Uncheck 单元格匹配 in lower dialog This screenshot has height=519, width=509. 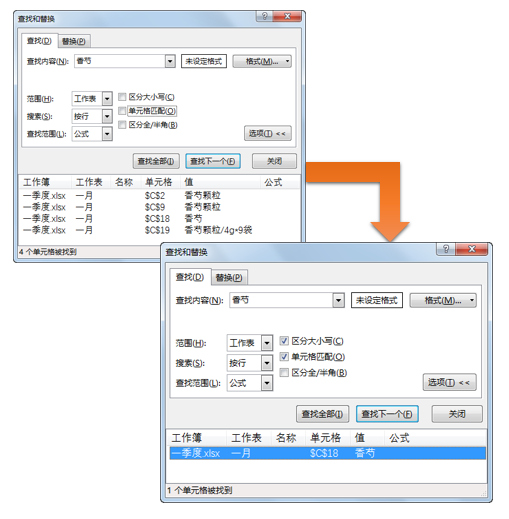click(284, 357)
